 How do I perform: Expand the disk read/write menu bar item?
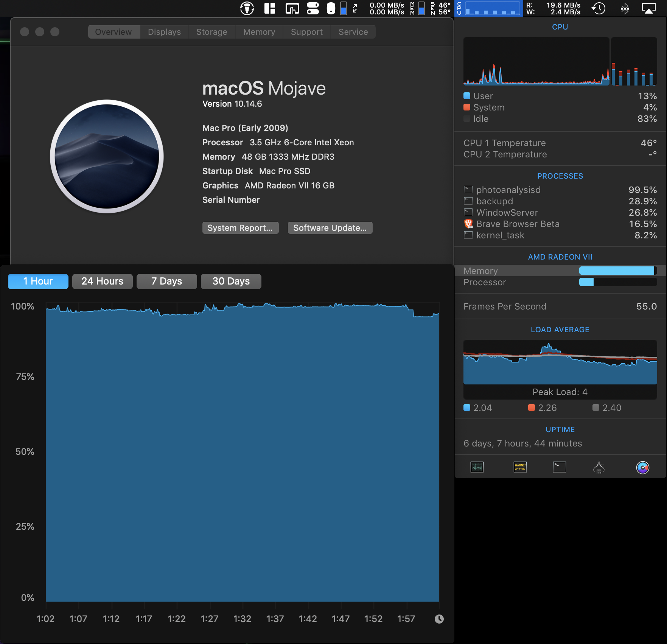(553, 8)
